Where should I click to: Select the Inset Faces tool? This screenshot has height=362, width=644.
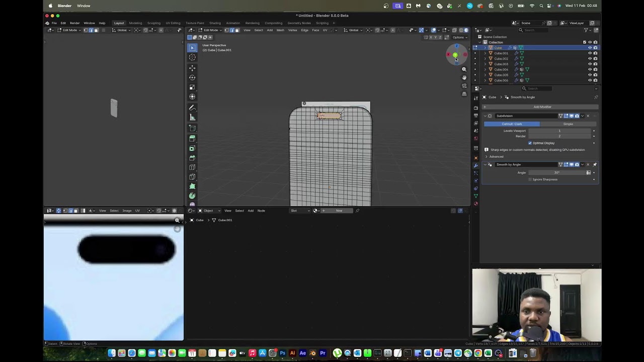(192, 148)
